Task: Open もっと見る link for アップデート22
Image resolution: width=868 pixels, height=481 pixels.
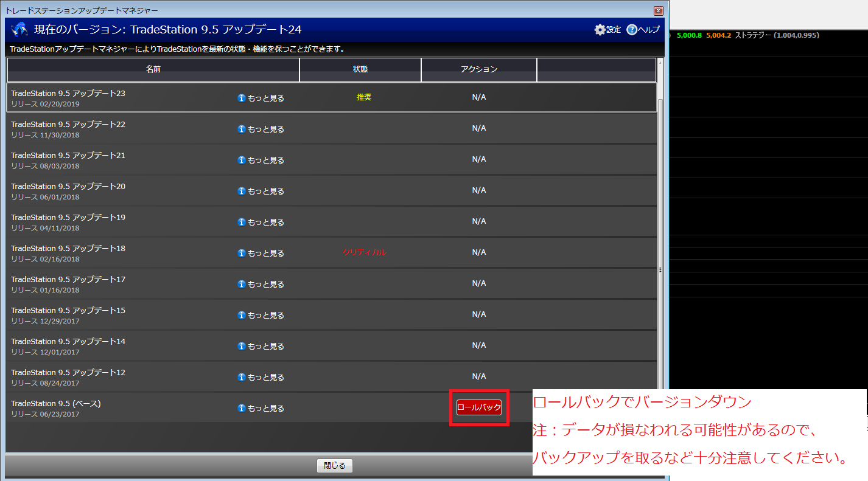Action: click(x=266, y=129)
